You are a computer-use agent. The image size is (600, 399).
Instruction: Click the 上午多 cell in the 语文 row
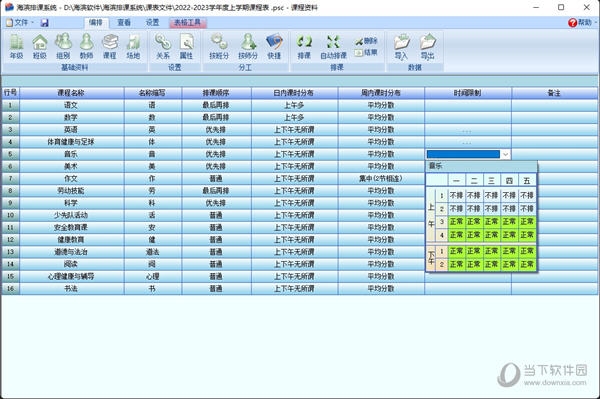pos(294,105)
